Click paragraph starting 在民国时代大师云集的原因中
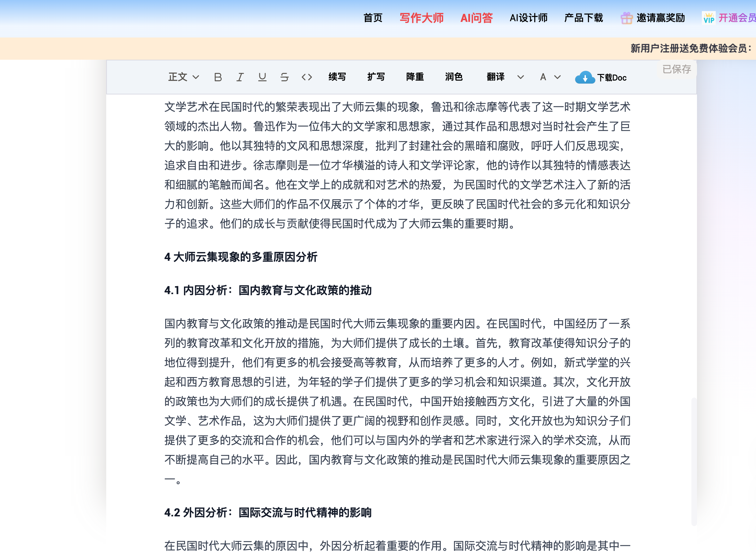The height and width of the screenshot is (557, 756). click(397, 546)
